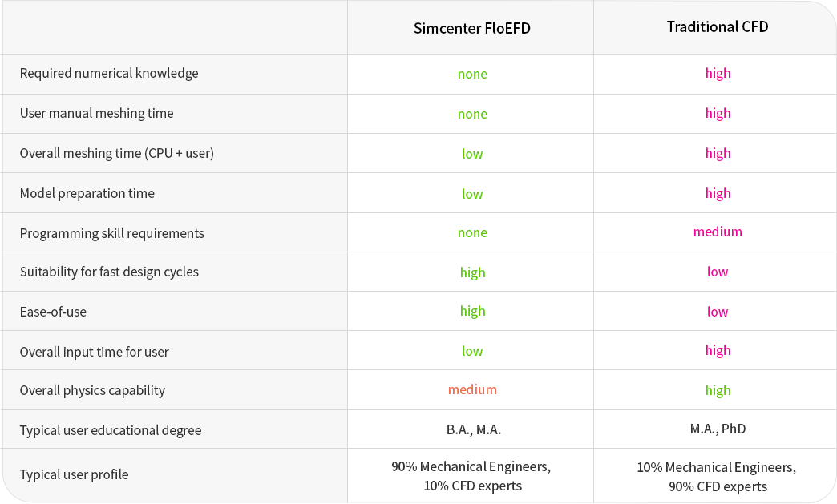
Task: Click the orange medium value for FloEFD
Action: [472, 390]
